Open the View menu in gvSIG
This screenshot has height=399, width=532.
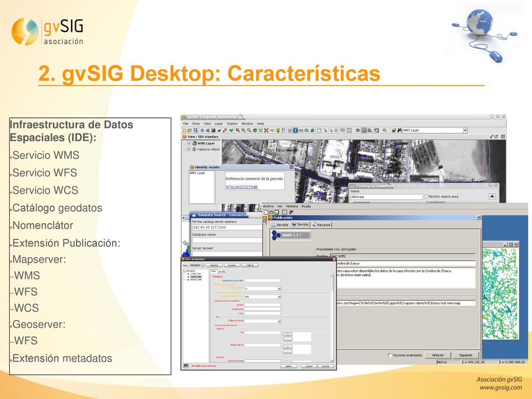tap(207, 124)
